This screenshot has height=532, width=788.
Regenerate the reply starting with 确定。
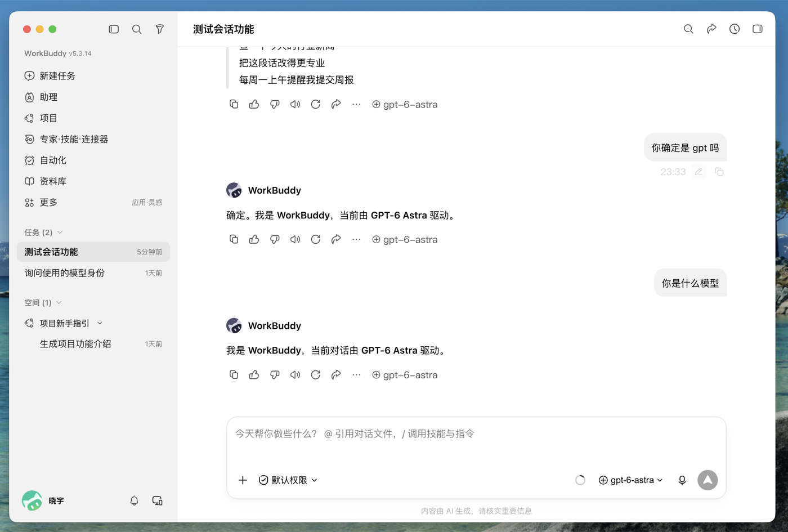[316, 240]
